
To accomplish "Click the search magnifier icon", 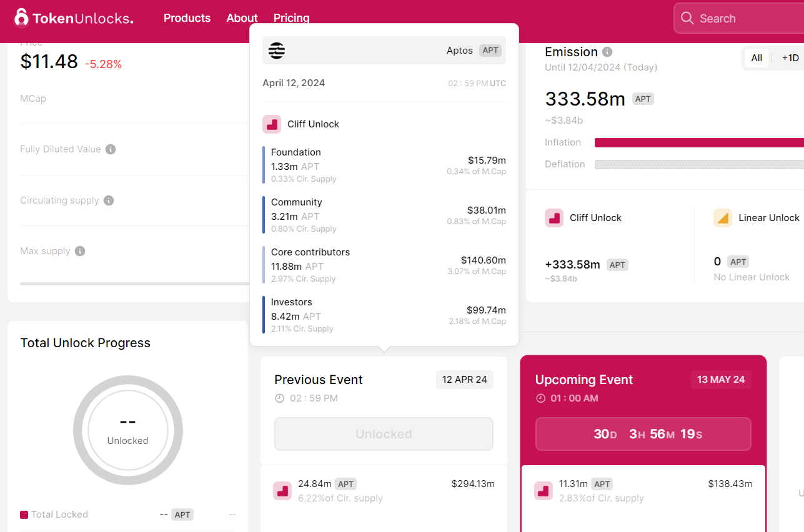I will click(687, 18).
